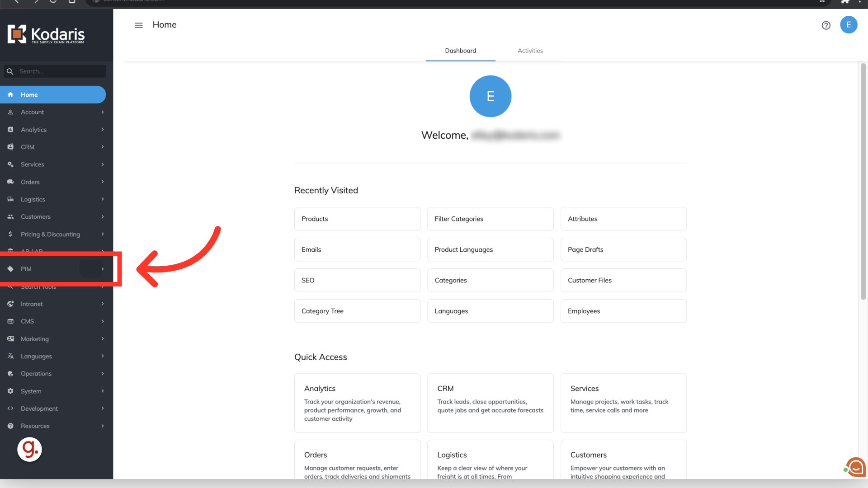The image size is (868, 488).
Task: Open the recently visited Products link
Action: (x=357, y=219)
